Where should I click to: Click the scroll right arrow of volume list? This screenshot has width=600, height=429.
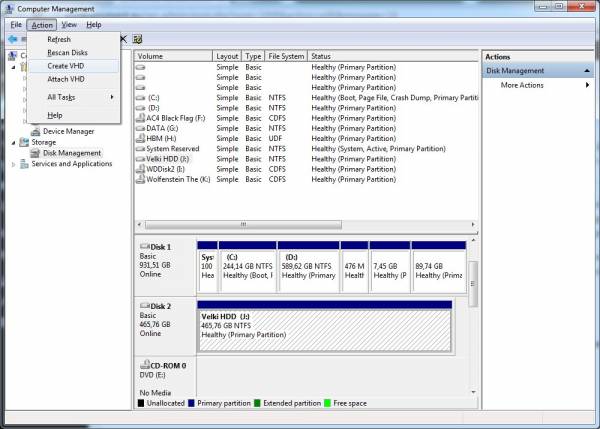pyautogui.click(x=473, y=225)
